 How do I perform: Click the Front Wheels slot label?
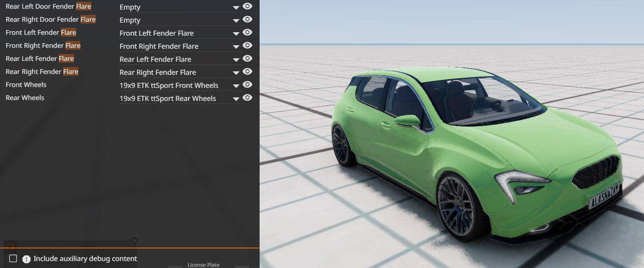(x=26, y=85)
